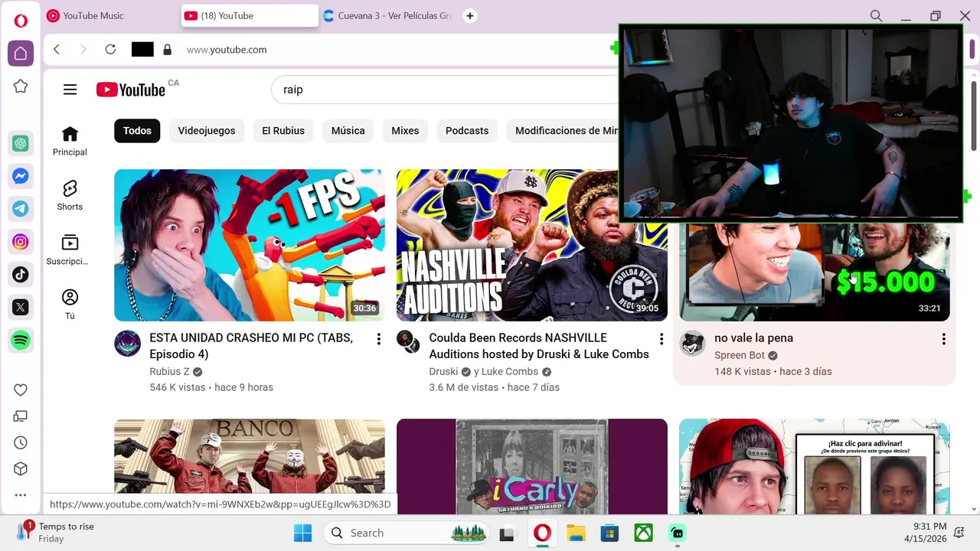Open the Xbox app from the taskbar

click(643, 533)
